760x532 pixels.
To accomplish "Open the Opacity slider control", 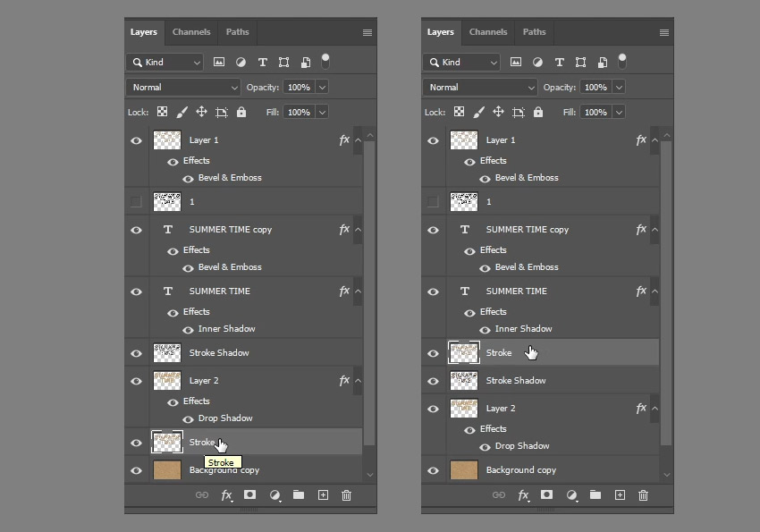I will (321, 87).
